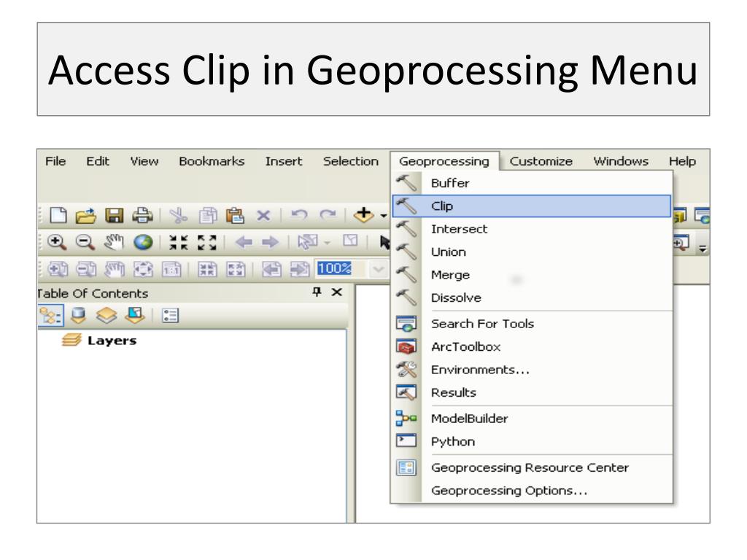Toggle List By Selection view

135,315
